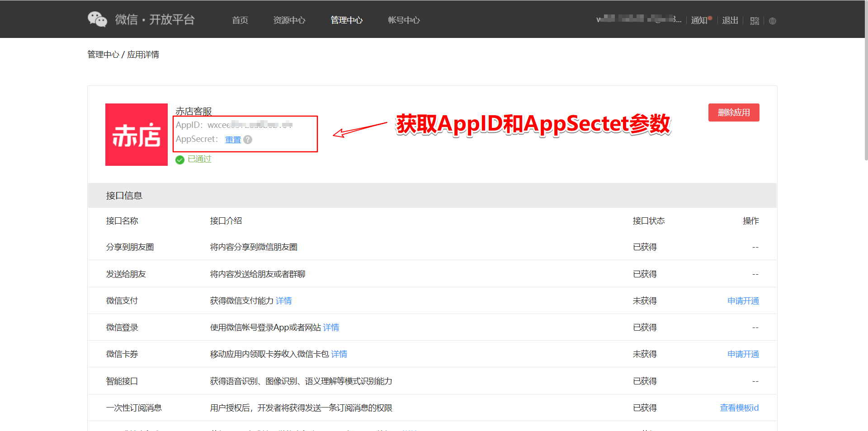Click the AppSecret help question mark icon

tap(248, 140)
